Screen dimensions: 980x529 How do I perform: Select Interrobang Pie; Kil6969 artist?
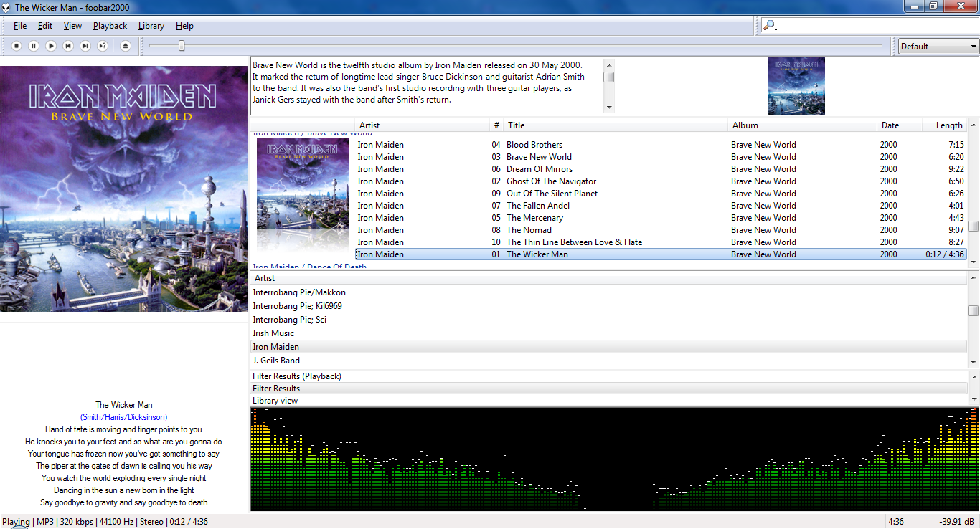click(x=608, y=306)
